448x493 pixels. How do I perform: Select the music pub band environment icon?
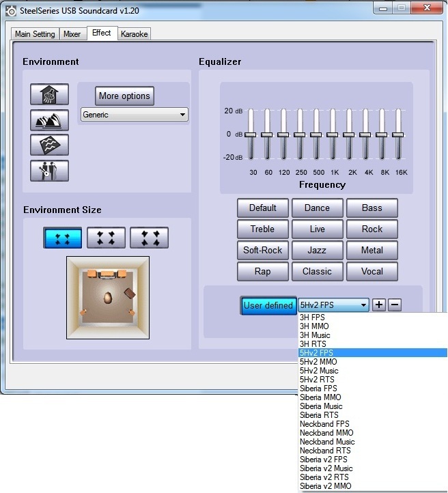pos(49,170)
